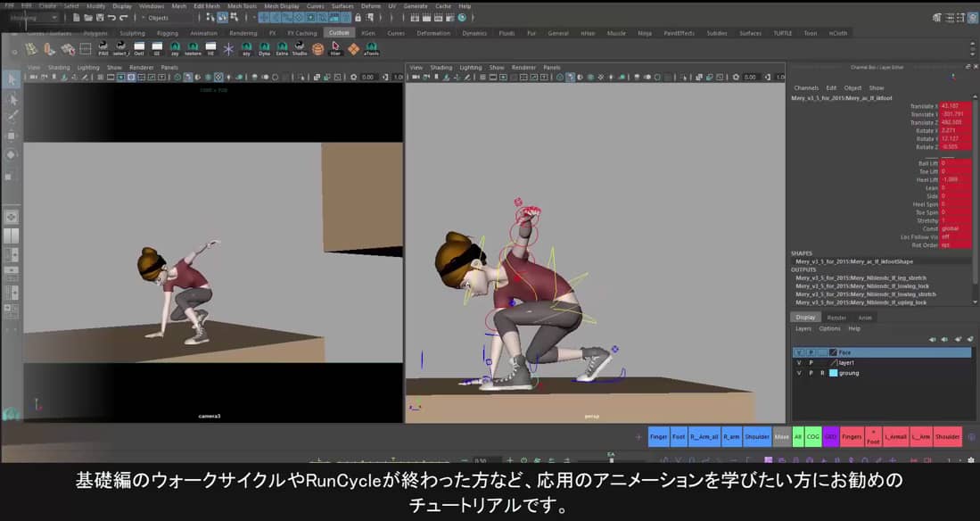The image size is (980, 521).
Task: Click the single-pane layout icon in toolbox
Action: [x=12, y=217]
